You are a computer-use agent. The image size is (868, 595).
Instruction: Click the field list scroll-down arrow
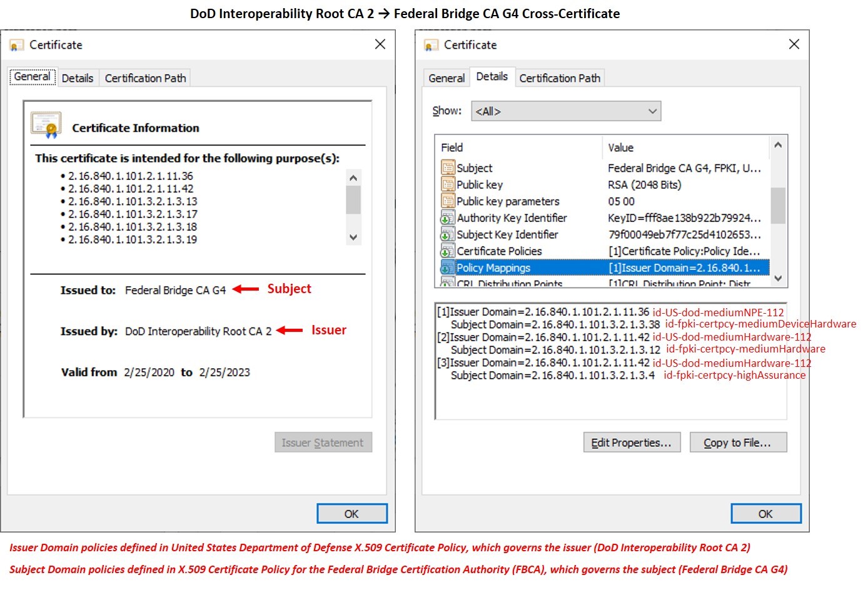[778, 278]
